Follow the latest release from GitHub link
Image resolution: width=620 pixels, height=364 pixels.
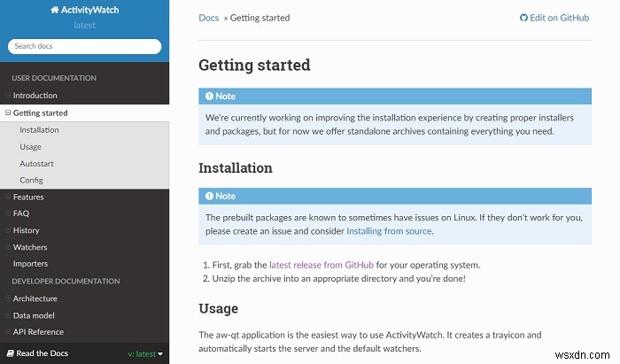[321, 265]
